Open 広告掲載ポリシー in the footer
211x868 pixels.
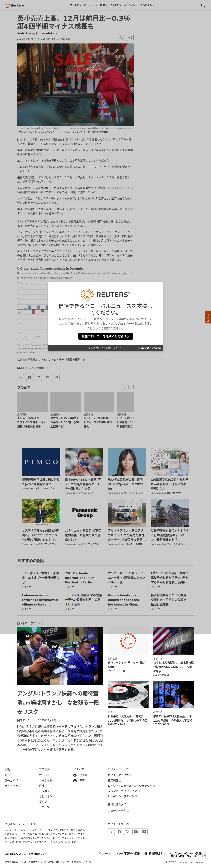click(x=38, y=854)
